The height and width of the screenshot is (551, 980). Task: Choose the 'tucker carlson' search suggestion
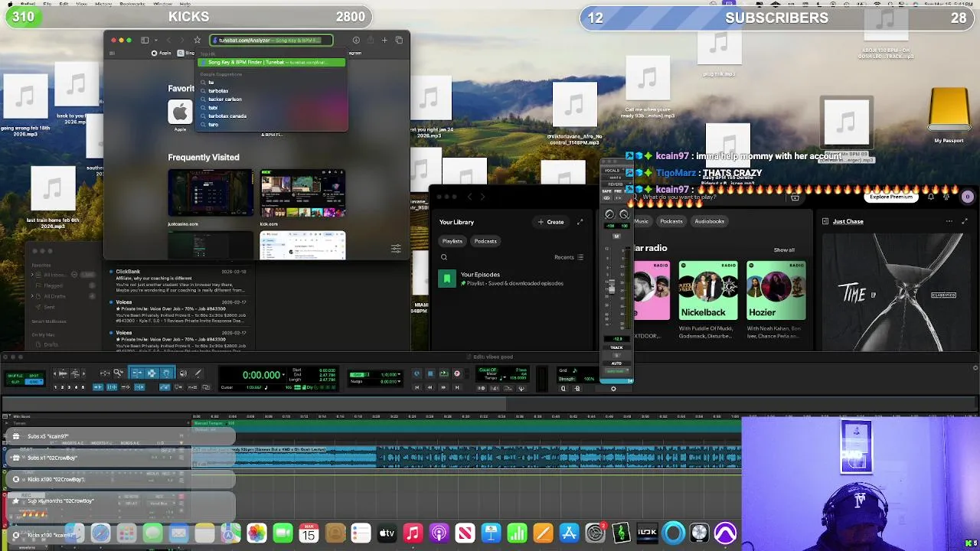pos(224,99)
